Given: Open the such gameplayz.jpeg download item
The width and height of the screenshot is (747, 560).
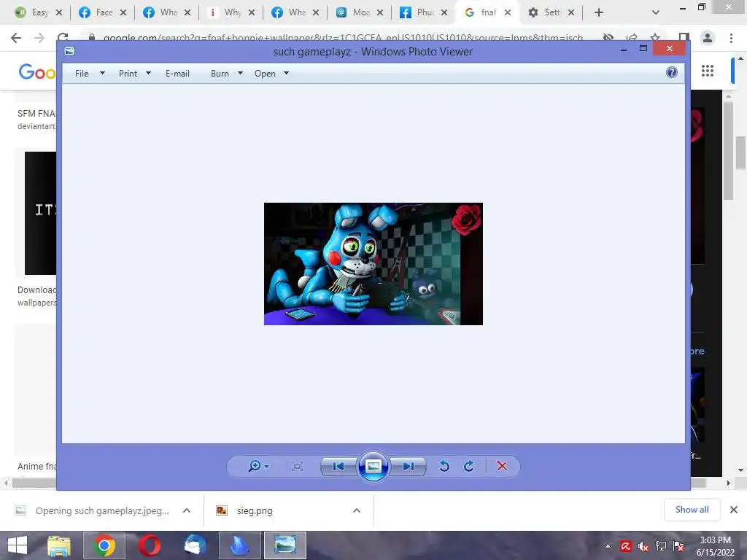Looking at the screenshot, I should [101, 510].
